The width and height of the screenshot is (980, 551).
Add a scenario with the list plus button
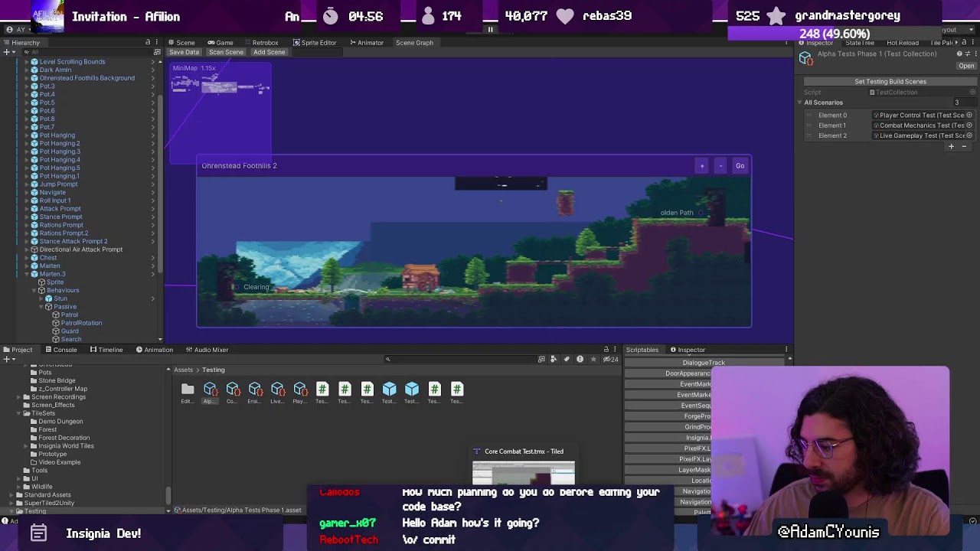(952, 146)
